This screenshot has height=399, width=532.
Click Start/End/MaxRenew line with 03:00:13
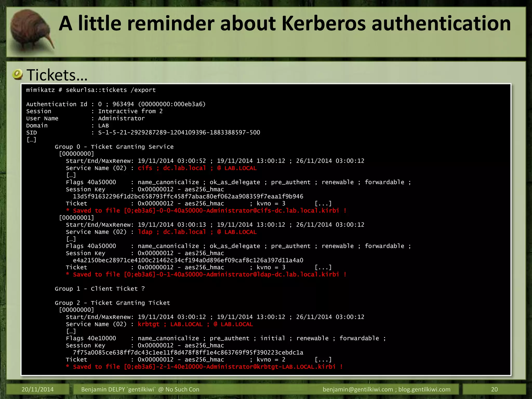(215, 225)
